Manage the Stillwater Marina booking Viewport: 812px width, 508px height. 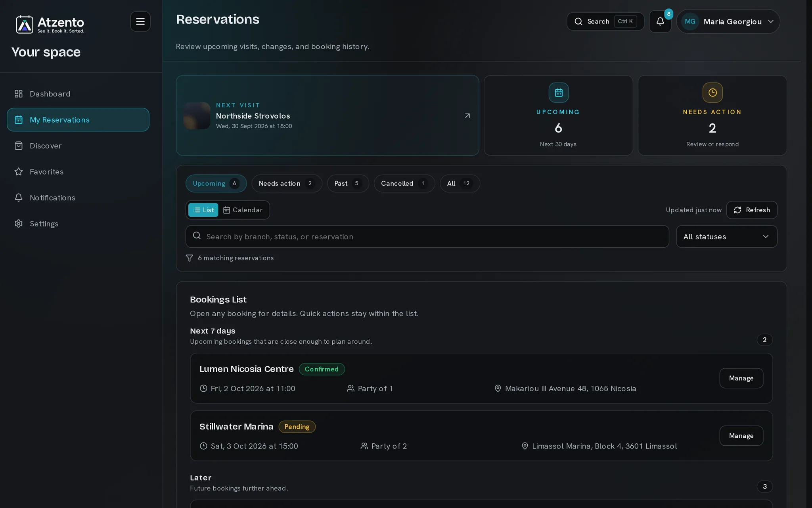(x=741, y=436)
